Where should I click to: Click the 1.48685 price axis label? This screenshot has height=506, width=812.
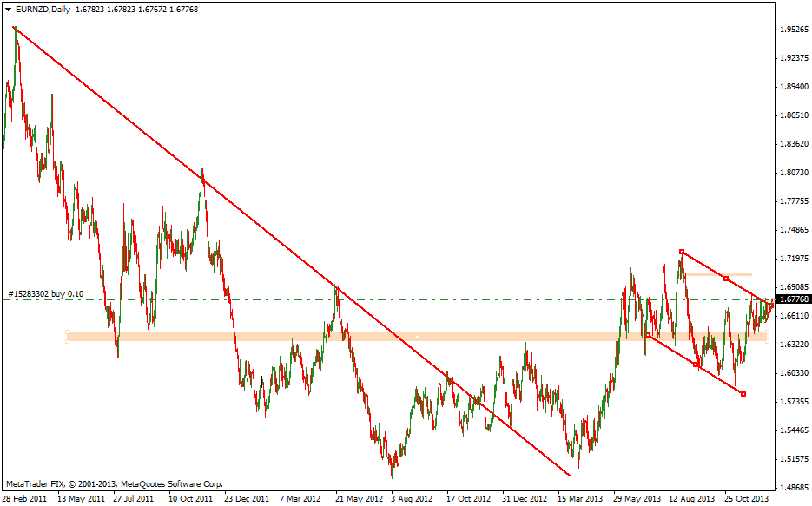pyautogui.click(x=791, y=487)
